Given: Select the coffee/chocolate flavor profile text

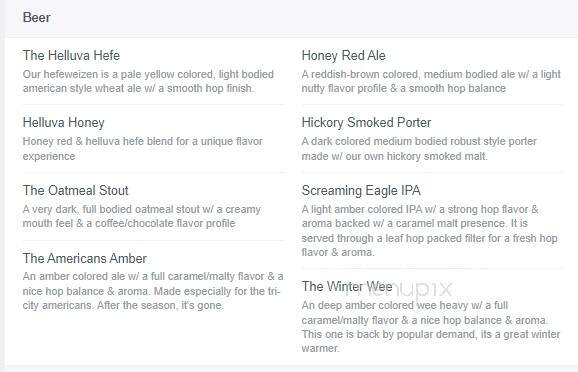Looking at the screenshot, I should (142, 216).
